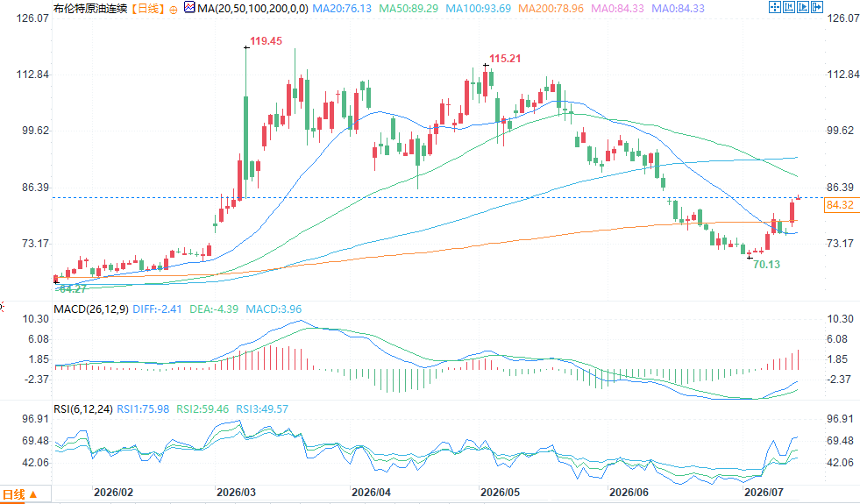Open MA(20,50,100,200,0,0) parameter settings
The width and height of the screenshot is (860, 504).
click(x=252, y=8)
